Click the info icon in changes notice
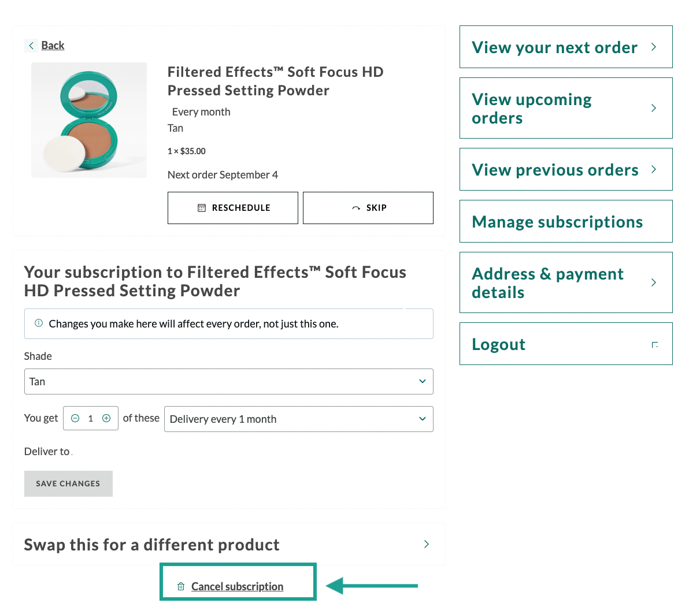Screen dimensions: 700x603 click(x=39, y=323)
